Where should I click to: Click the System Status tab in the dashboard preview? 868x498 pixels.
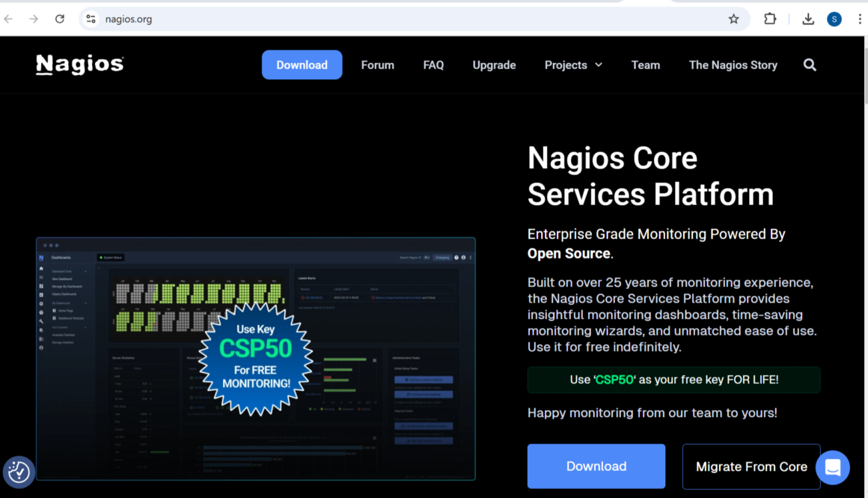110,258
